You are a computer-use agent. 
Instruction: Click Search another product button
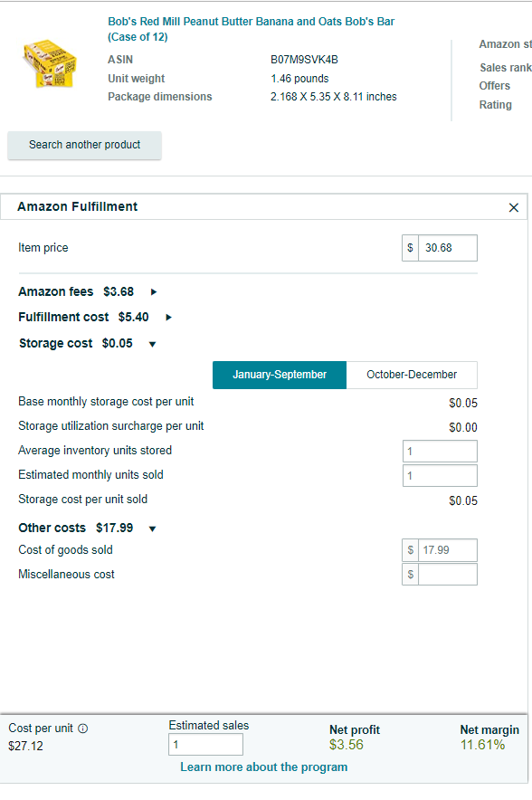pyautogui.click(x=85, y=145)
